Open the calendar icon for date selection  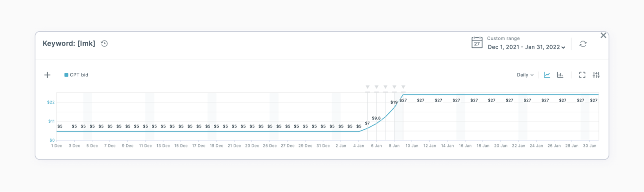pos(477,43)
